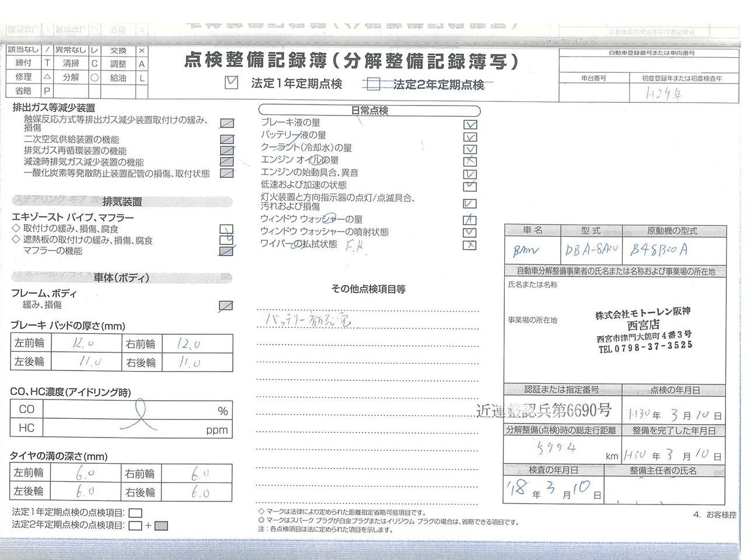Select the box for 遮熱板の取付けの緩み
This screenshot has height=560, width=747.
click(226, 240)
